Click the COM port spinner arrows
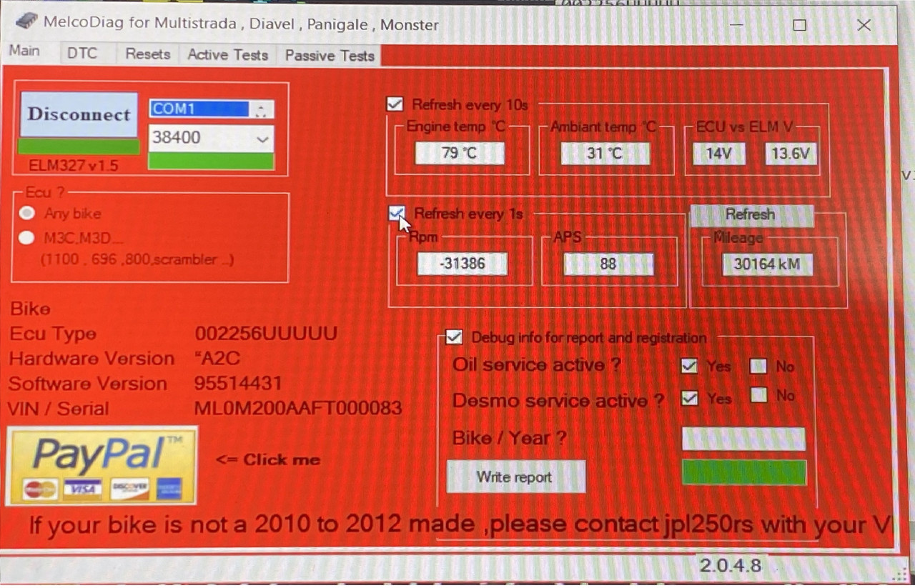The width and height of the screenshot is (915, 588). 262,109
